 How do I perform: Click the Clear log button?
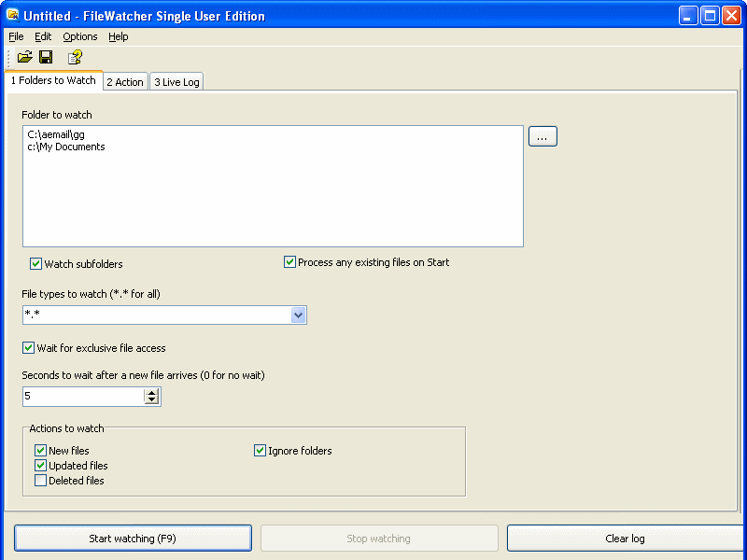tap(625, 539)
